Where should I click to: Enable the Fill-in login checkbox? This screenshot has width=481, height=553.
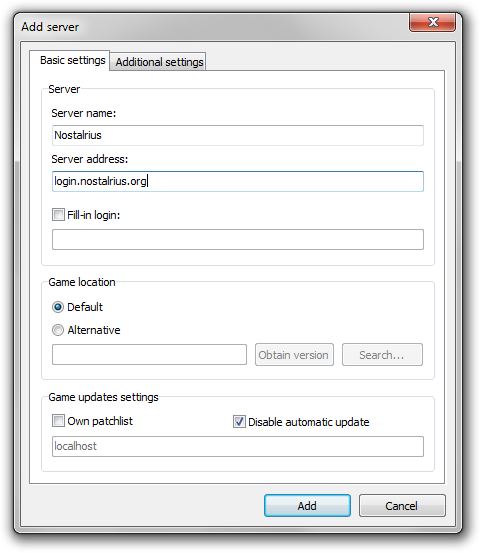[58, 214]
